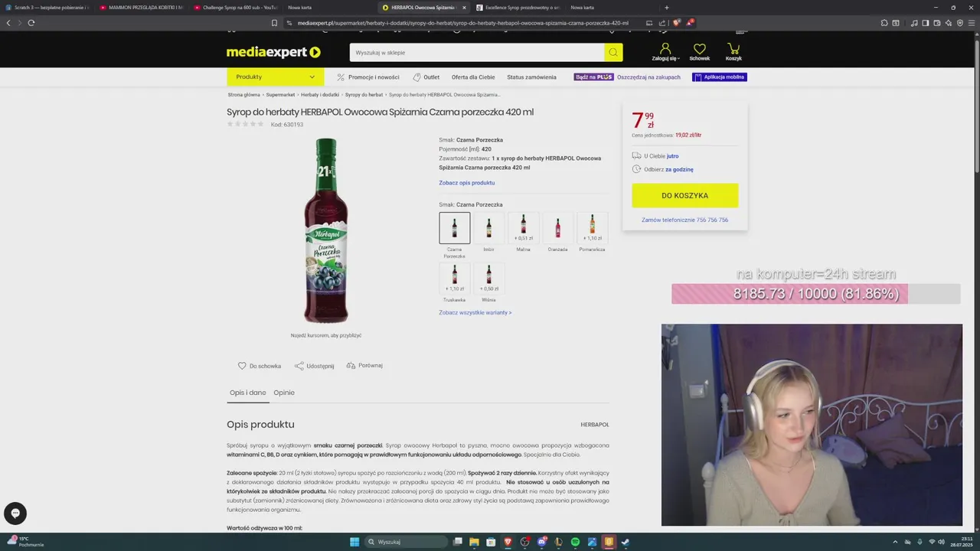
Task: Open the new tab plus button
Action: [666, 8]
